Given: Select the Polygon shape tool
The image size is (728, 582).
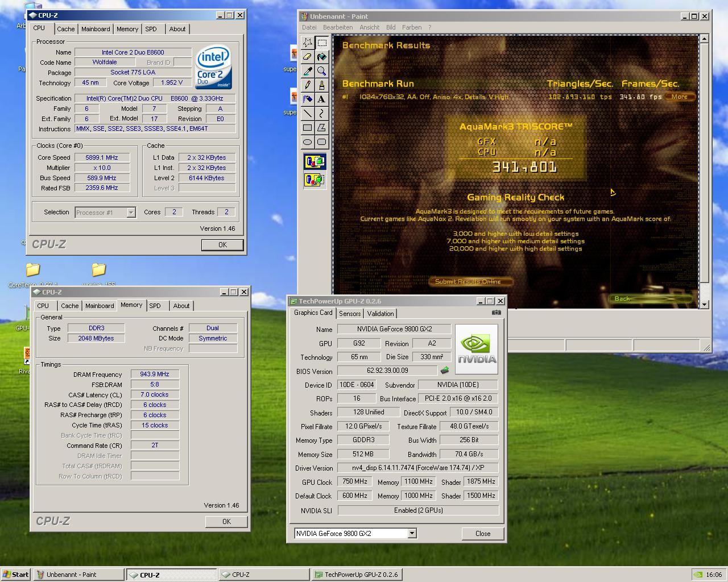Looking at the screenshot, I should 322,128.
